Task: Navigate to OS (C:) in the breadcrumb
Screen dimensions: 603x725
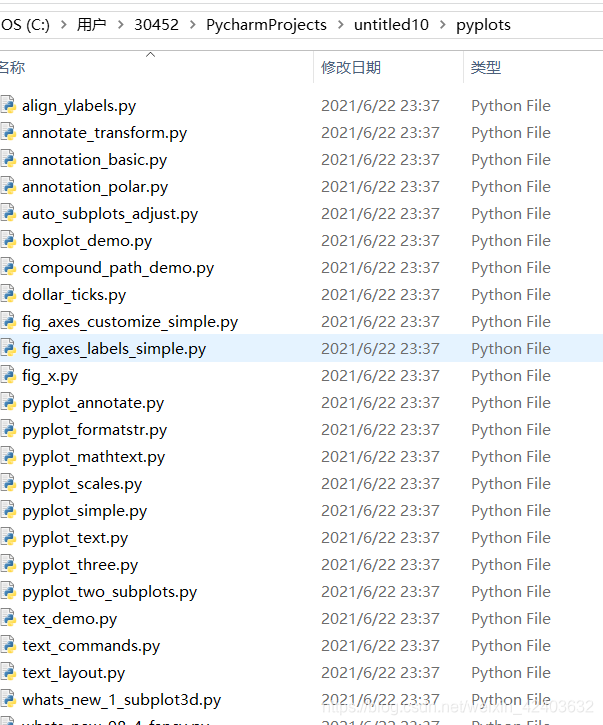Action: [x=25, y=25]
